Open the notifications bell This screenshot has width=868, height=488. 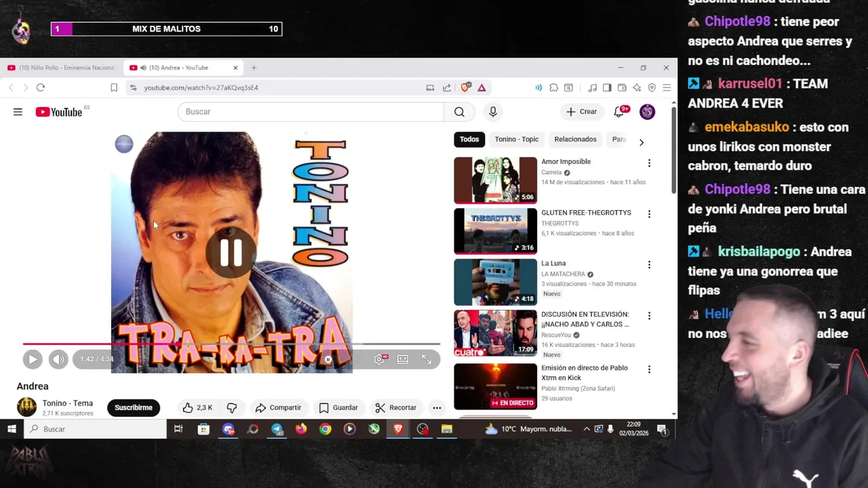pyautogui.click(x=619, y=112)
